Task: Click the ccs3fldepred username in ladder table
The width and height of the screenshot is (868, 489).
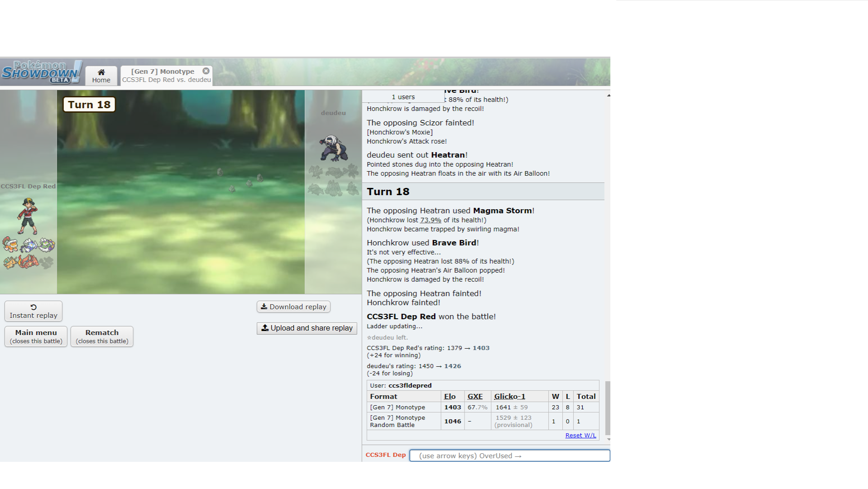Action: 410,385
